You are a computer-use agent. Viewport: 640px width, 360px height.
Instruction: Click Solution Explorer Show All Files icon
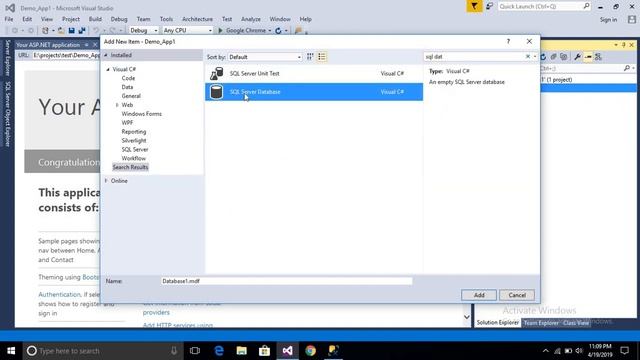click(564, 57)
